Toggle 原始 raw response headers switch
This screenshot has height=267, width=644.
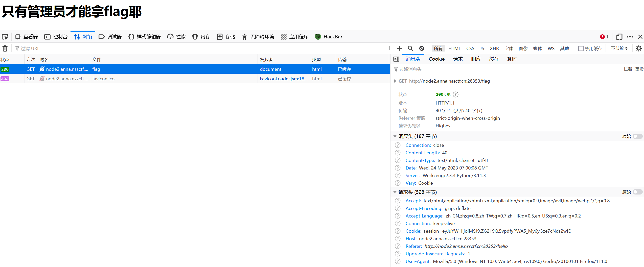[x=638, y=136]
